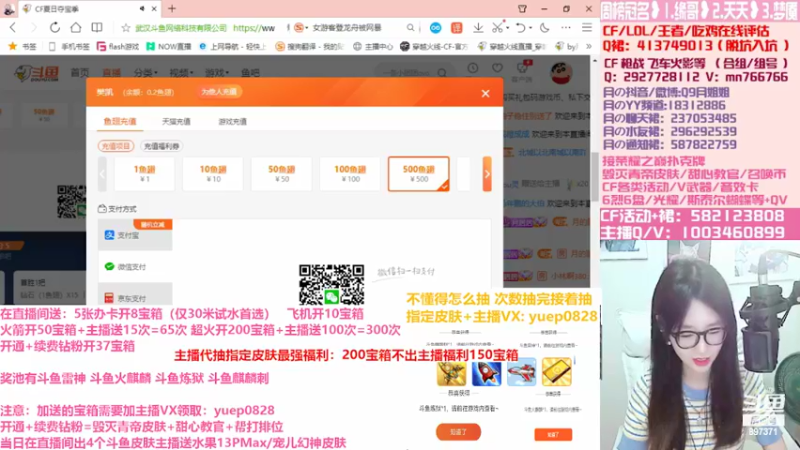This screenshot has width=800, height=450.
Task: Open the watch history clock icon
Action: tap(473, 68)
